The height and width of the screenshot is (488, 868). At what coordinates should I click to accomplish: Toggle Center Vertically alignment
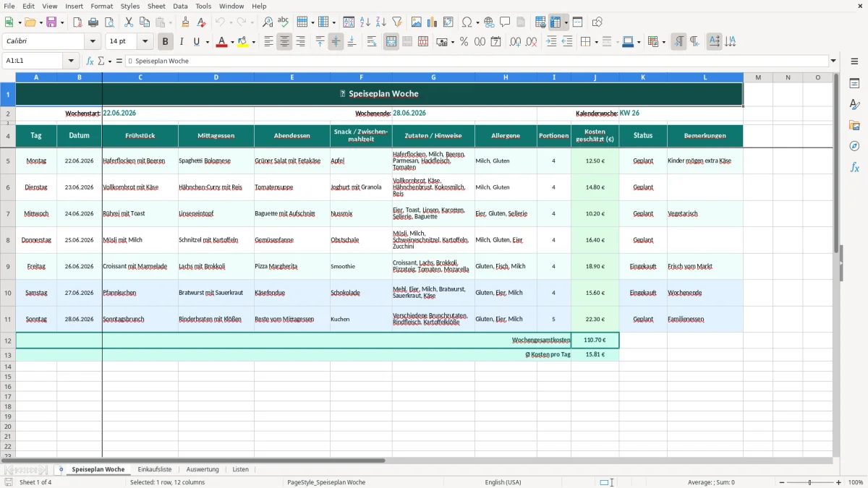(x=336, y=42)
